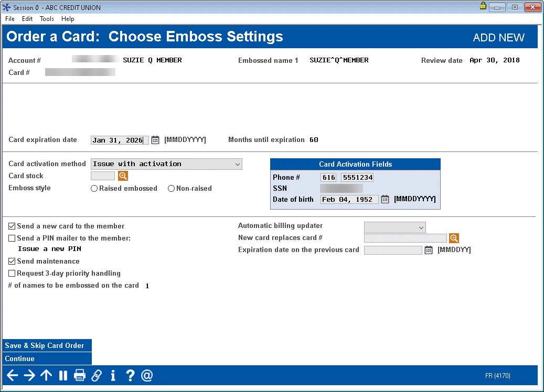Image resolution: width=544 pixels, height=392 pixels.
Task: Open the Tools menu
Action: [x=47, y=19]
